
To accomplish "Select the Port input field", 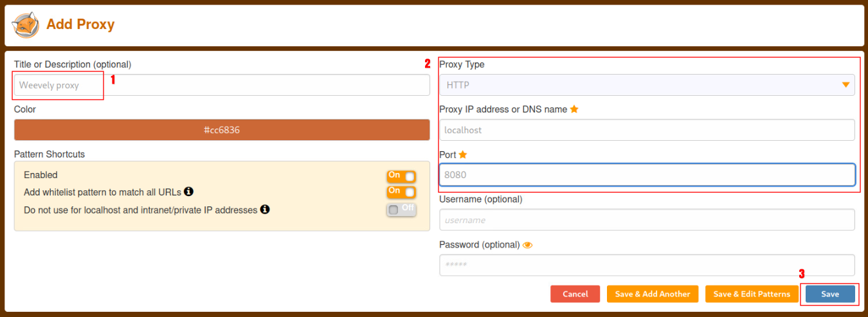I will [x=646, y=175].
